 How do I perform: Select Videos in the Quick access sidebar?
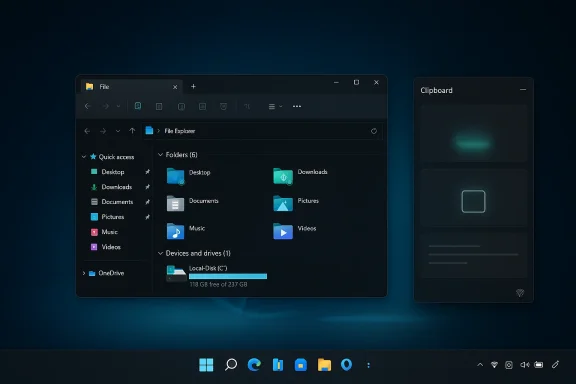pyautogui.click(x=111, y=247)
